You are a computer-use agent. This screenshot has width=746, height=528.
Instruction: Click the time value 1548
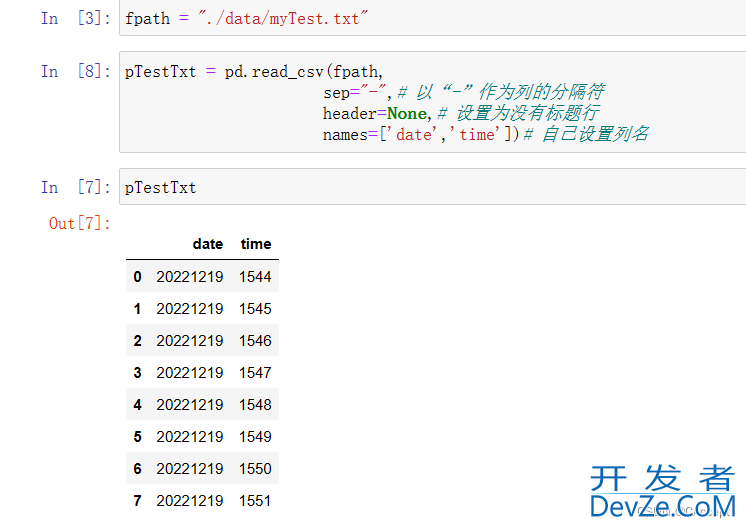255,405
